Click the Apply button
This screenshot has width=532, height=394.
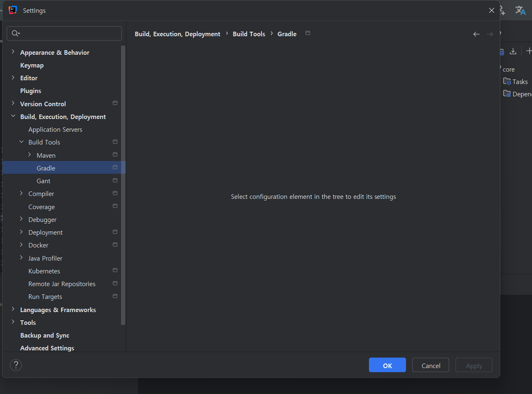point(474,365)
